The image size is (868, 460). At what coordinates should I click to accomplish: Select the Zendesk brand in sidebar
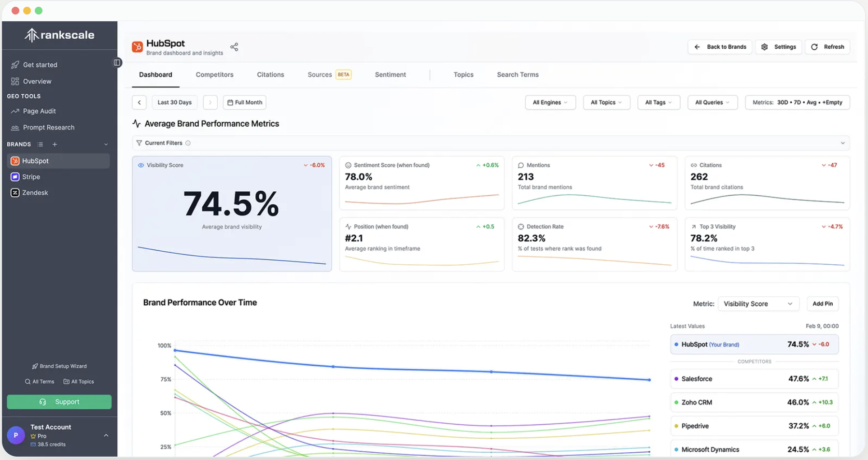coord(58,193)
